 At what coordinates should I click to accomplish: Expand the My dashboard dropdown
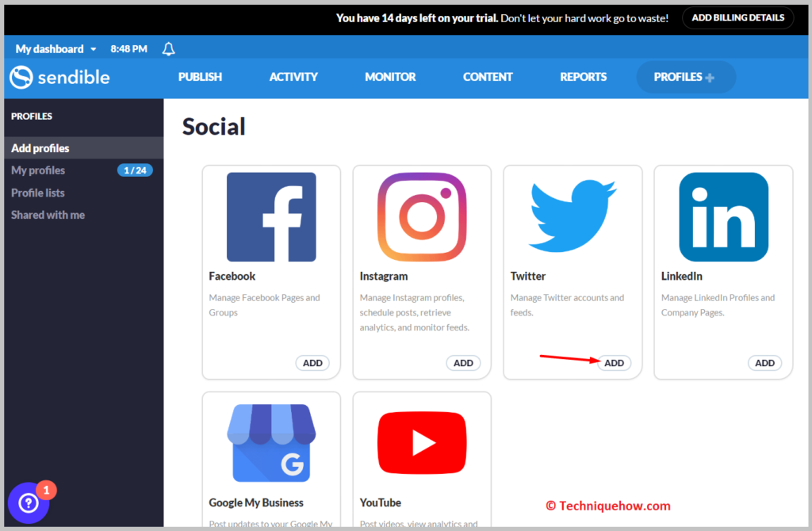point(56,48)
